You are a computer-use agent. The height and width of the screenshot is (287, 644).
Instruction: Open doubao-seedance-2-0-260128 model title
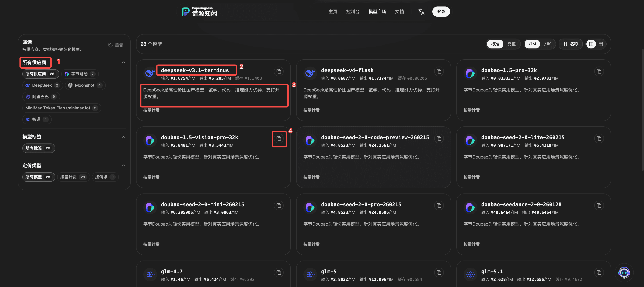point(521,204)
